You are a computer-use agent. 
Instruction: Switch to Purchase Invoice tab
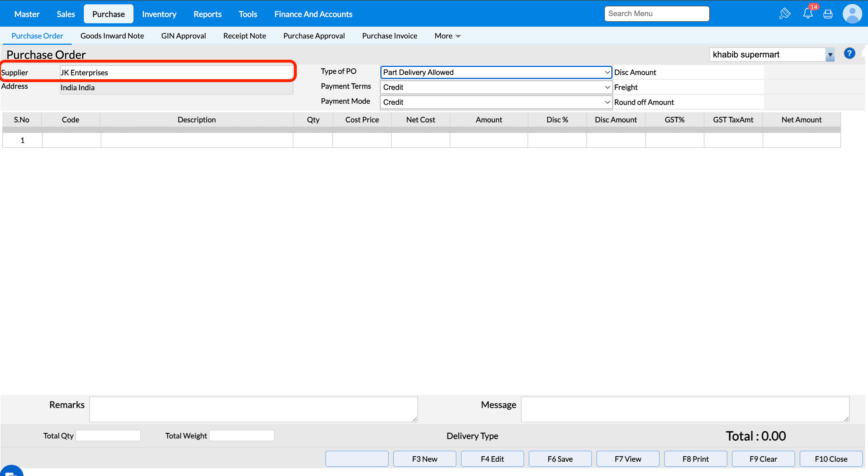click(390, 36)
